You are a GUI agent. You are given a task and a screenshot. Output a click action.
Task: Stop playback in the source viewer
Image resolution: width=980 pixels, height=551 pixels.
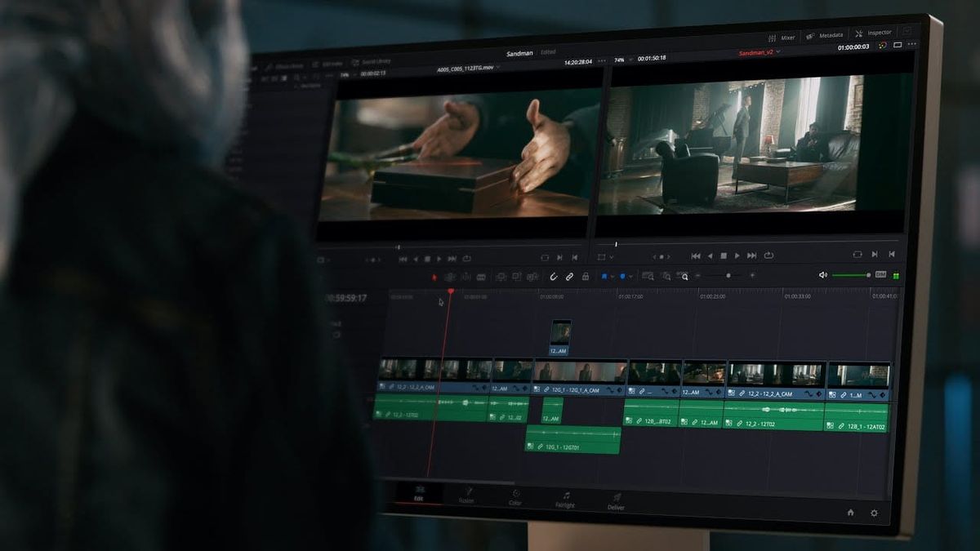[426, 259]
